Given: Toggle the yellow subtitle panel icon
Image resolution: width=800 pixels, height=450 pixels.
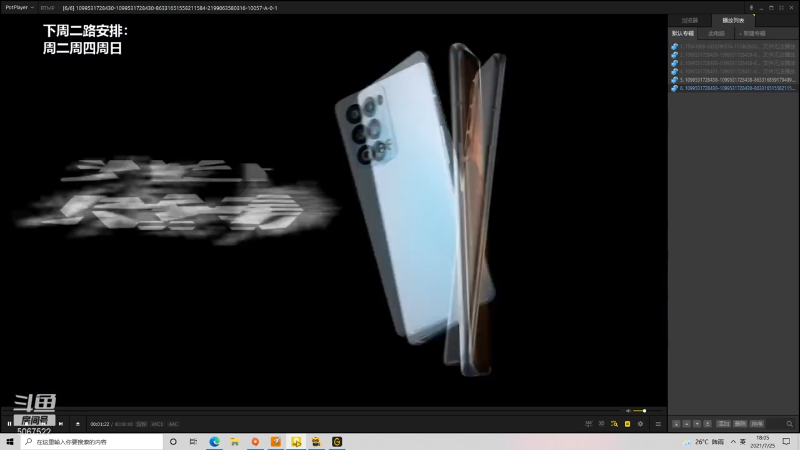Looking at the screenshot, I should click(628, 424).
